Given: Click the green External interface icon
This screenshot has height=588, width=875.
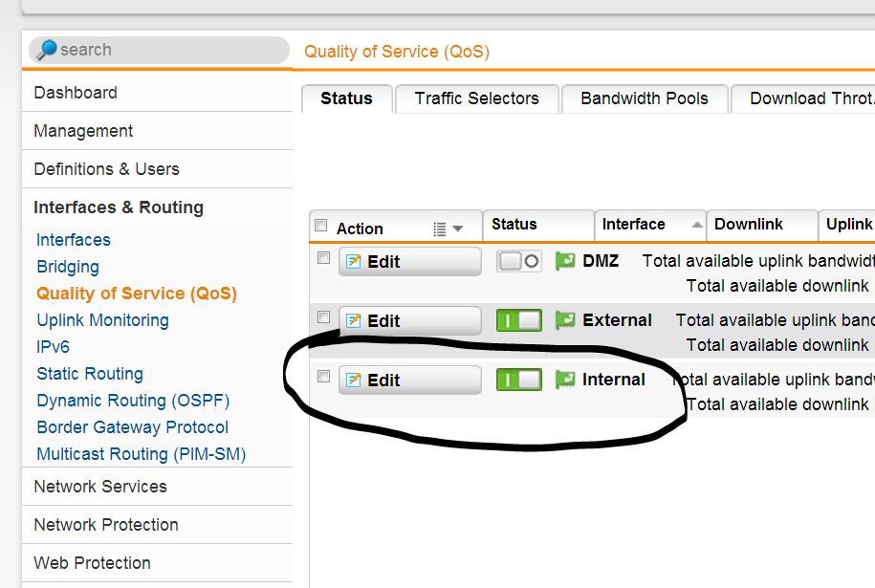Looking at the screenshot, I should click(565, 320).
